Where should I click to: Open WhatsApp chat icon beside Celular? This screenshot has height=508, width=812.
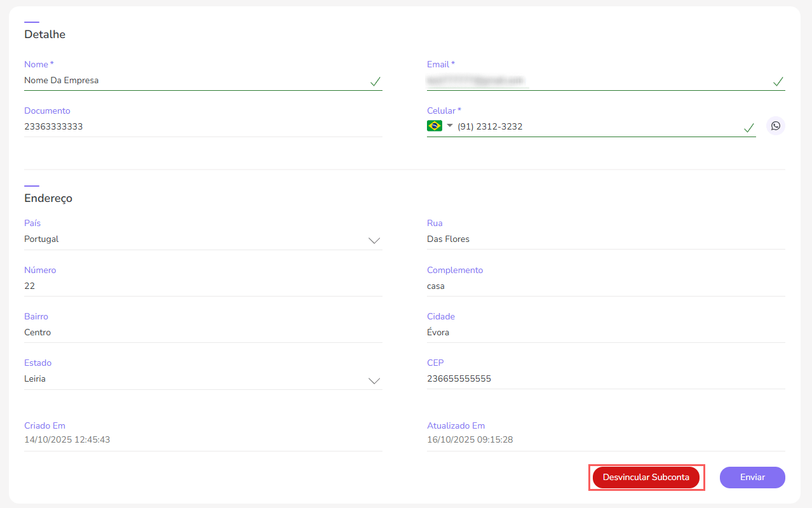coord(775,126)
